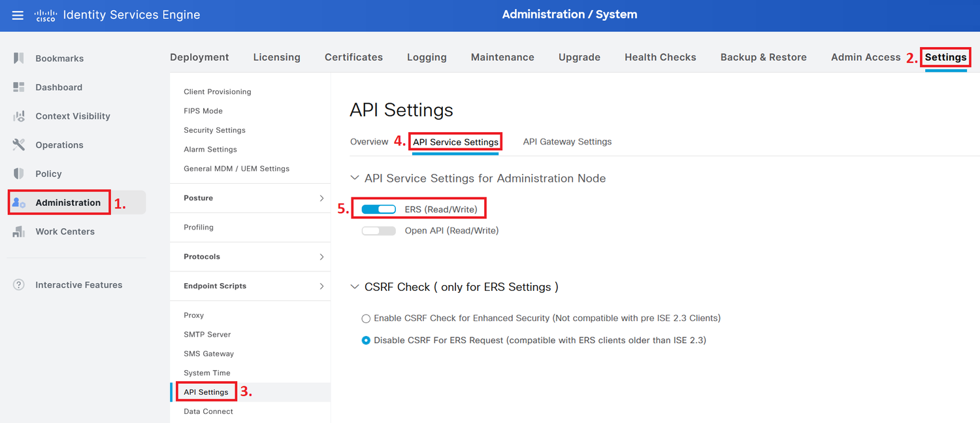Select the Operations wrench icon
The height and width of the screenshot is (423, 980).
click(17, 144)
